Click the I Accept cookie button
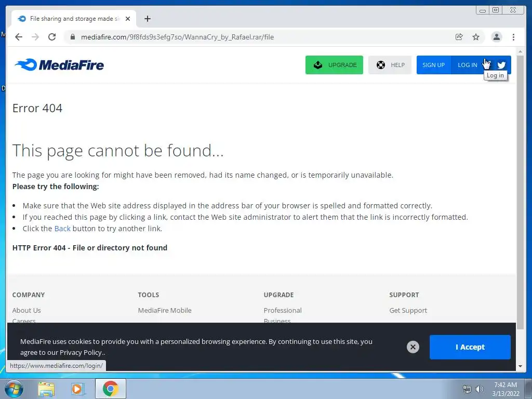This screenshot has height=399, width=532. click(x=470, y=347)
